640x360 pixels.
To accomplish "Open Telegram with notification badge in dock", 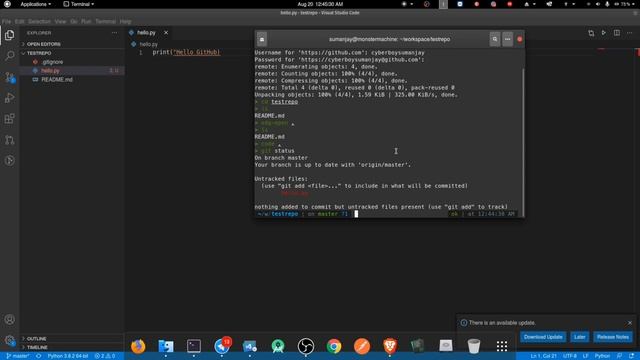I will (x=222, y=346).
